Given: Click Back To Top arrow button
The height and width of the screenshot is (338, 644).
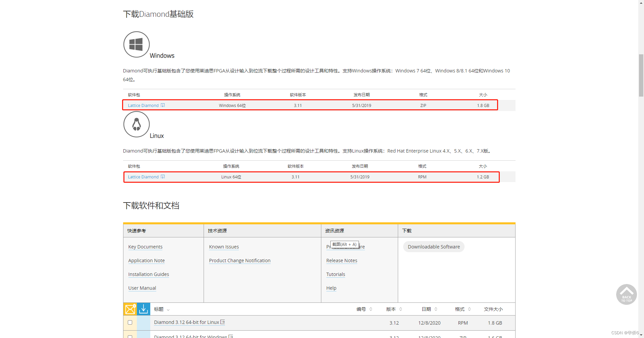Looking at the screenshot, I should [x=626, y=294].
